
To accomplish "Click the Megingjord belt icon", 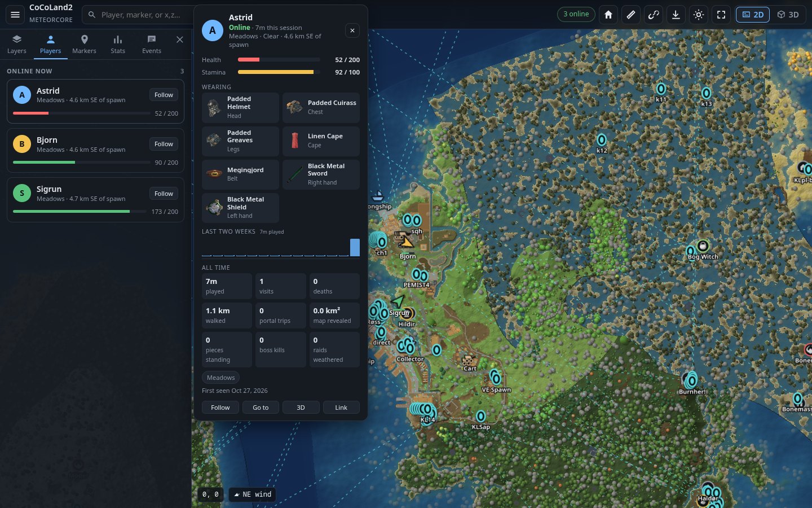I will point(214,174).
